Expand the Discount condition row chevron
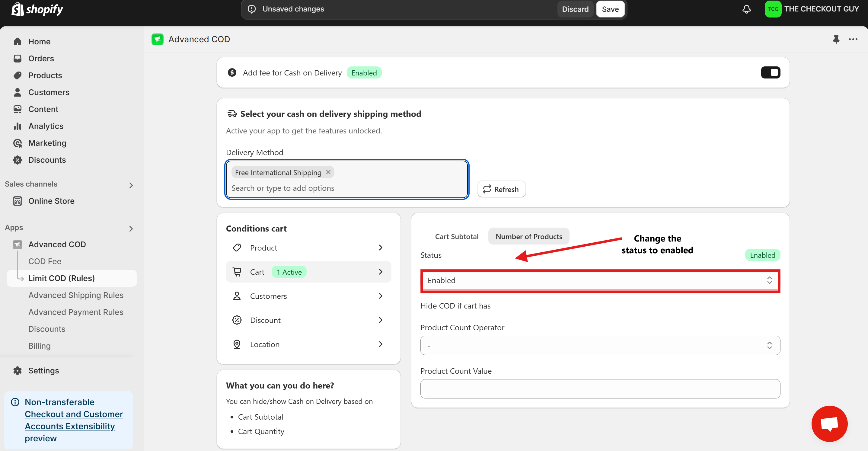Screen dimensions: 868x451 (x=380, y=320)
